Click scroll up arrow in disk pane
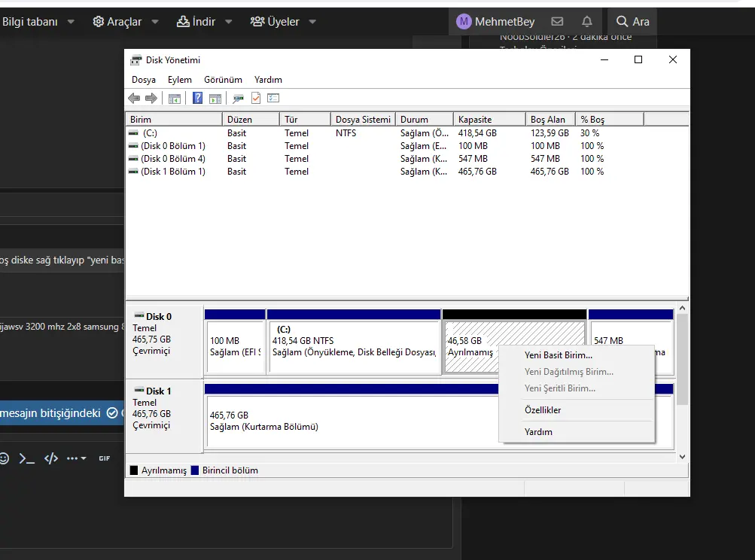755x560 pixels. click(x=682, y=308)
